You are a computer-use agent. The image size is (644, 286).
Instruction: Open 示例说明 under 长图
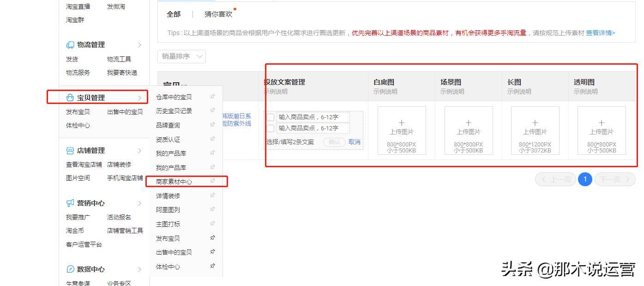click(x=519, y=91)
